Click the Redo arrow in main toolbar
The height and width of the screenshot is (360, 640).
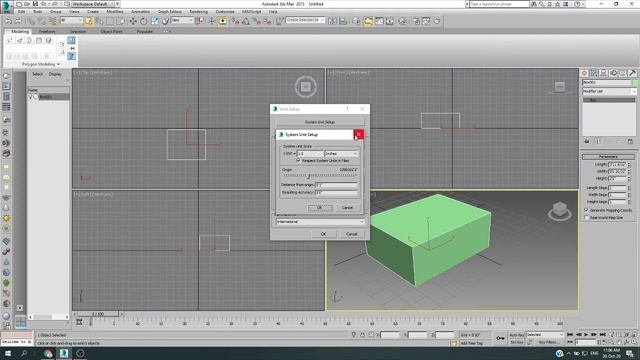(18, 21)
